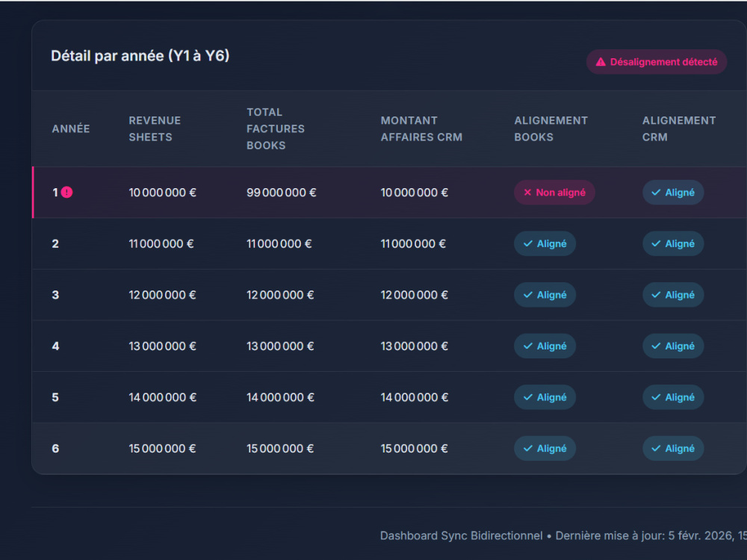Click Aligné CRM badge in year 6 row
747x560 pixels.
point(673,449)
